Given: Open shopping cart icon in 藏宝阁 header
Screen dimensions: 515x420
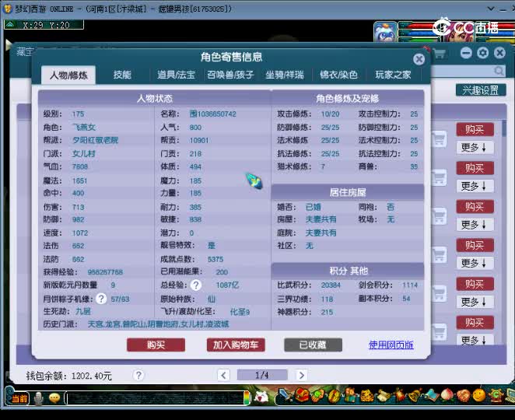Looking at the screenshot, I should click(440, 53).
